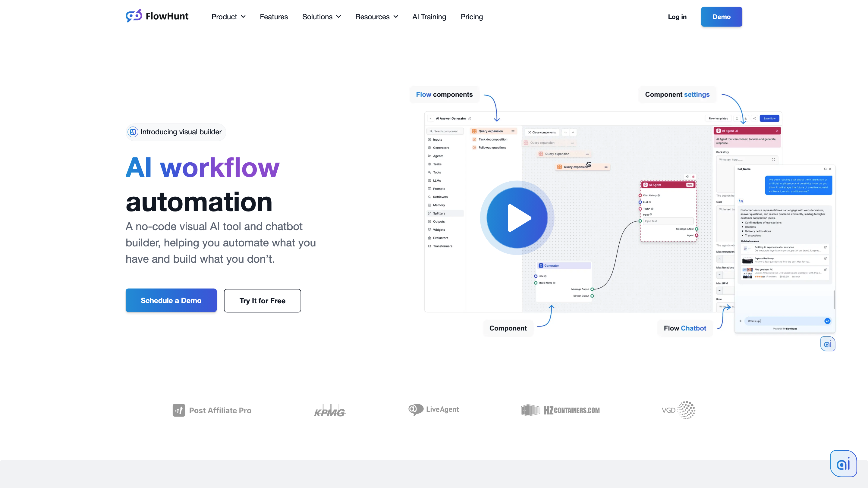Click the VGD logo
868x488 pixels.
click(x=678, y=410)
